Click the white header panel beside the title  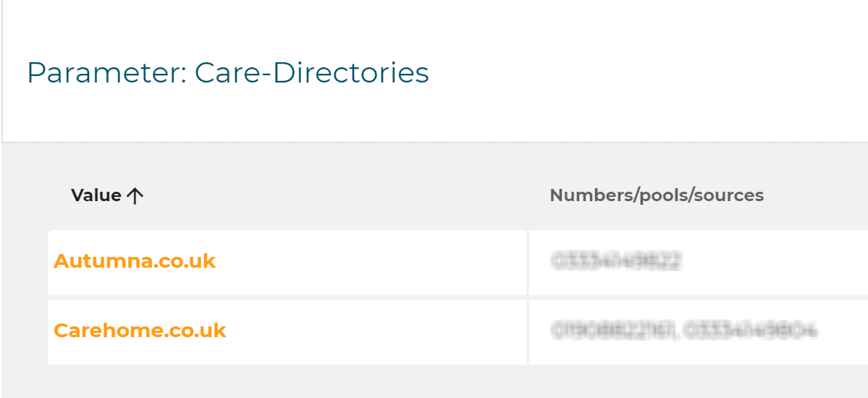click(x=648, y=72)
